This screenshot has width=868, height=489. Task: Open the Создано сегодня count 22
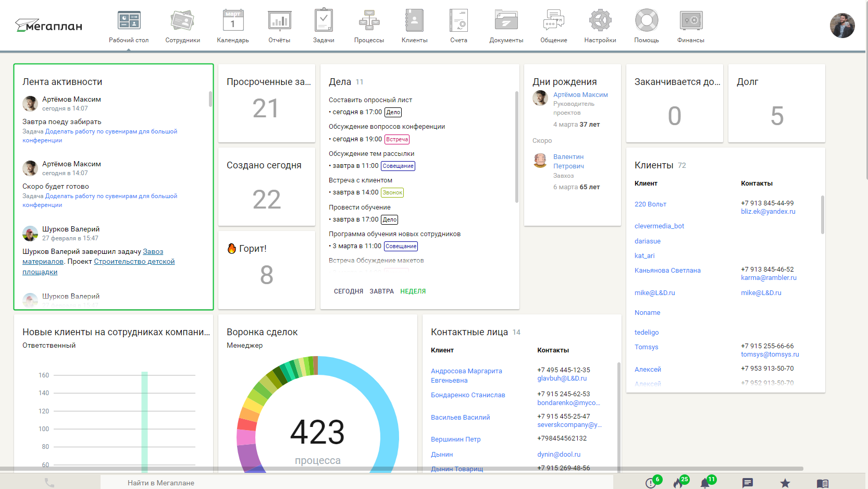click(x=267, y=199)
